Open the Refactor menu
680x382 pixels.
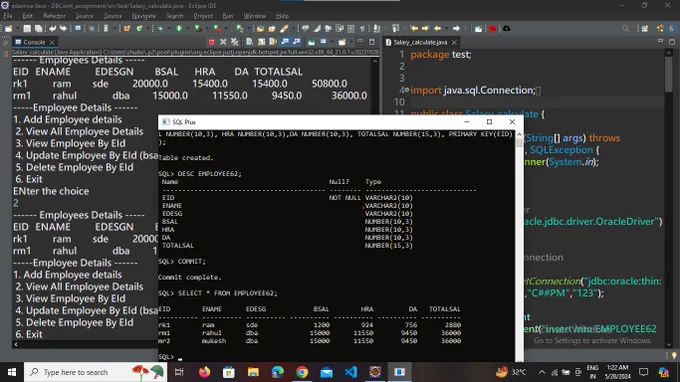54,16
